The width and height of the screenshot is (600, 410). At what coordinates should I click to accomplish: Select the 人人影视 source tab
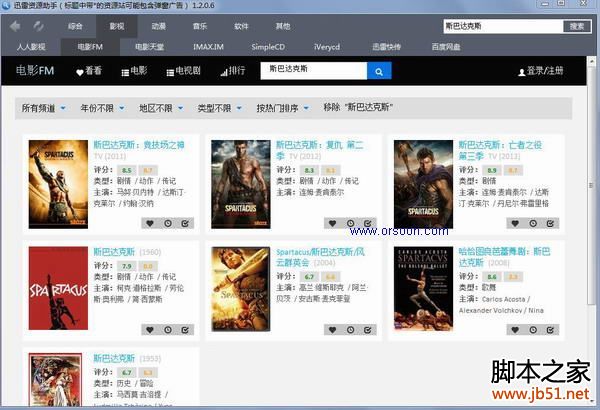31,47
